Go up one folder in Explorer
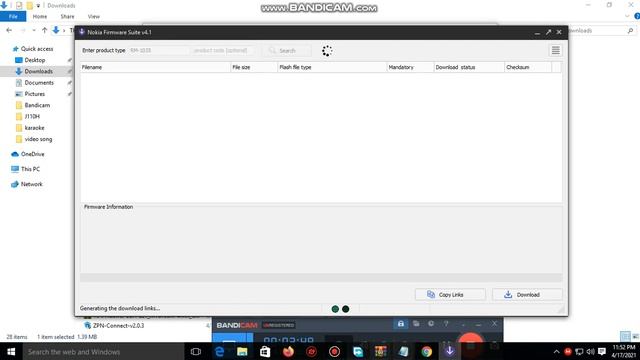The width and height of the screenshot is (640, 360). pos(44,30)
